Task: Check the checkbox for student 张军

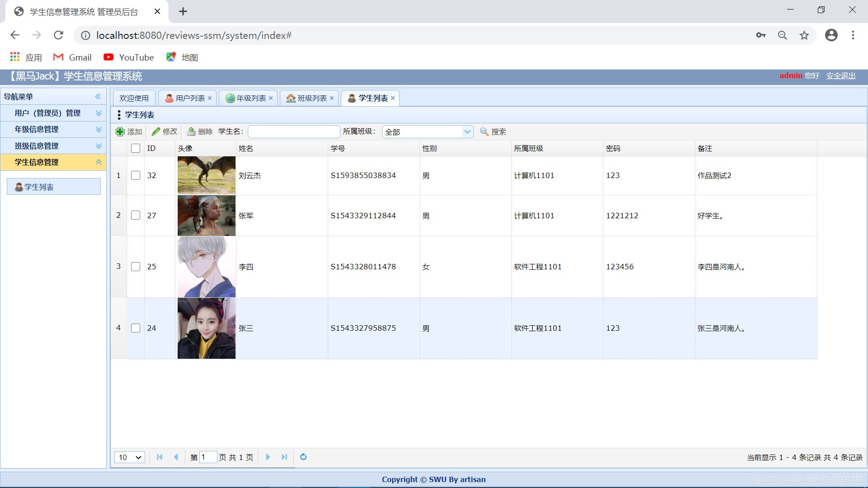Action: (x=136, y=215)
